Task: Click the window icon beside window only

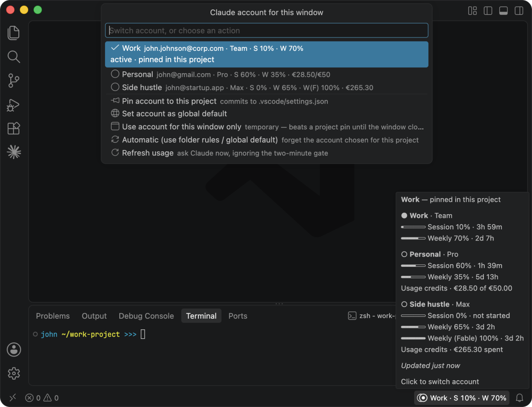Action: click(115, 126)
